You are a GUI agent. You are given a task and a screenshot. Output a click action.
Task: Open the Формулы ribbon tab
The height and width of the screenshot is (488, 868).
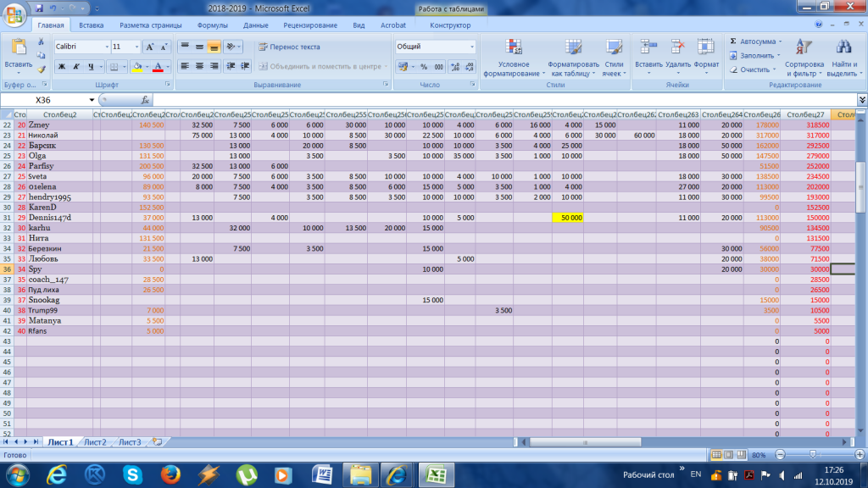coord(212,25)
